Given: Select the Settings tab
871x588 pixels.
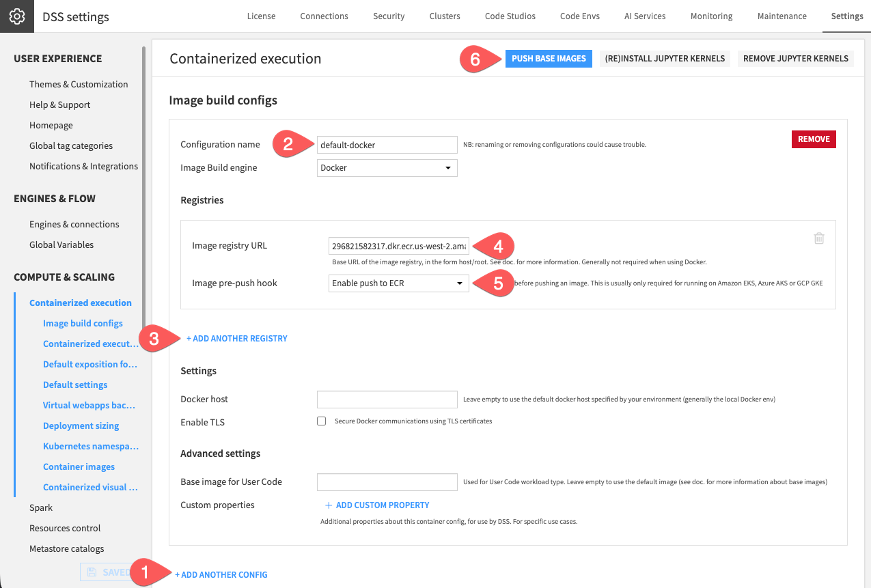Looking at the screenshot, I should click(x=847, y=16).
